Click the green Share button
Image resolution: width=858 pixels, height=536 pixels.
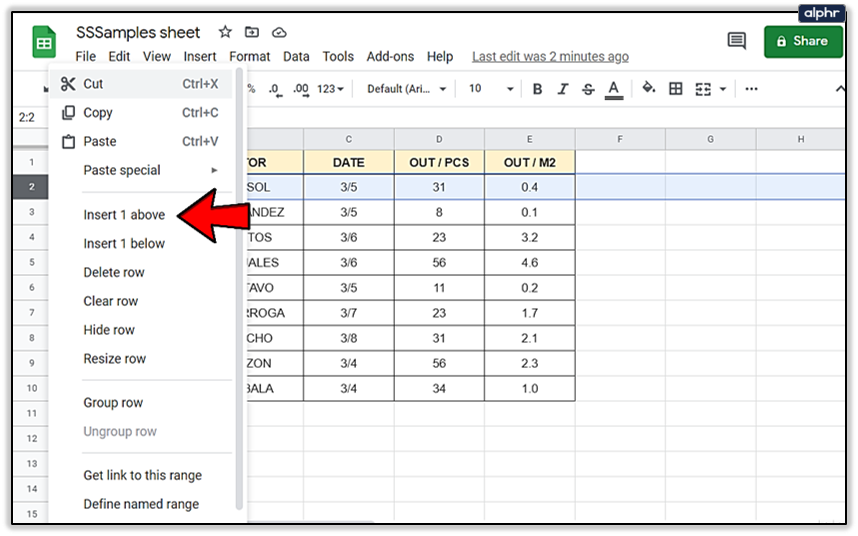pos(803,42)
